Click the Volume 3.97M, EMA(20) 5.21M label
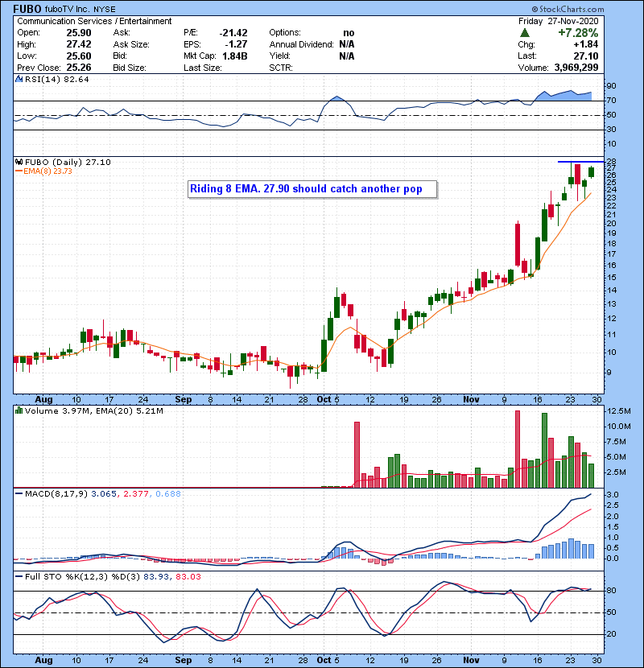The width and height of the screenshot is (644, 668). tap(93, 410)
